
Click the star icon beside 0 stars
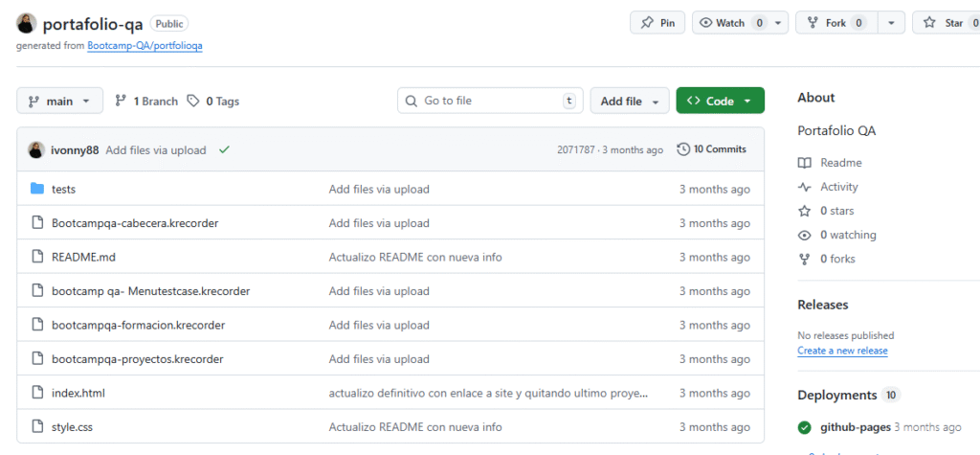coord(804,211)
